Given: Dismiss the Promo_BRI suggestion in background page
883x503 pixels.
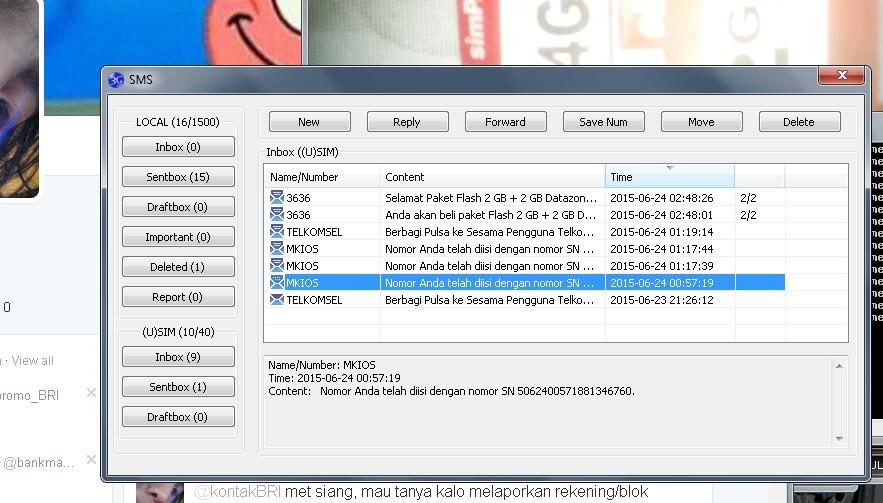Looking at the screenshot, I should [x=91, y=393].
